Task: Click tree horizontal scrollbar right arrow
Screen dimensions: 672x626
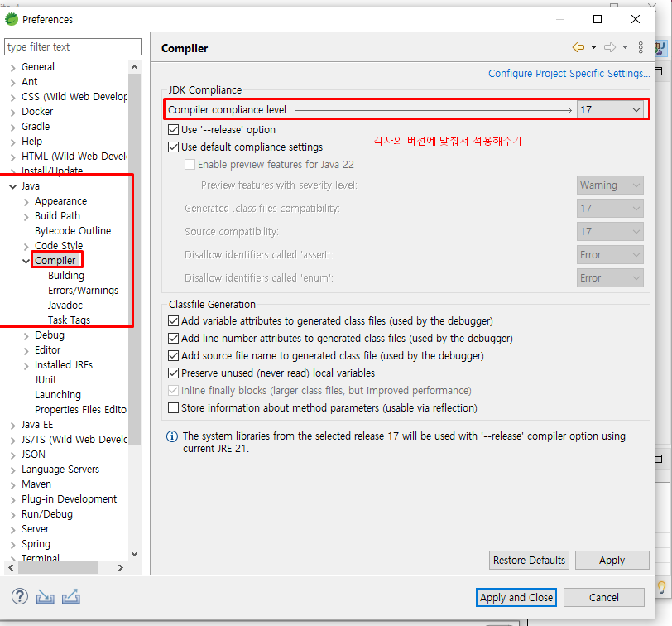Action: (121, 567)
